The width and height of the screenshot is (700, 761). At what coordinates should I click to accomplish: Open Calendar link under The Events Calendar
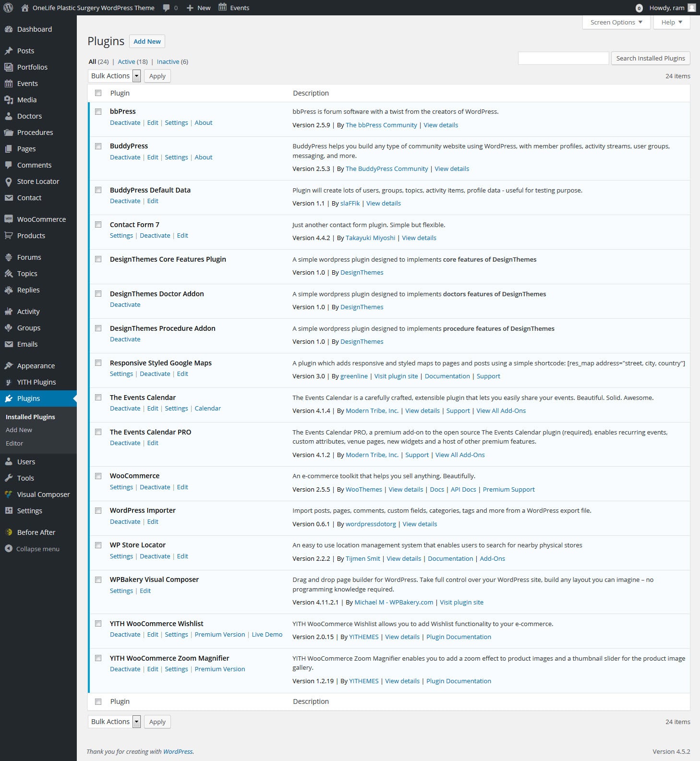tap(208, 408)
